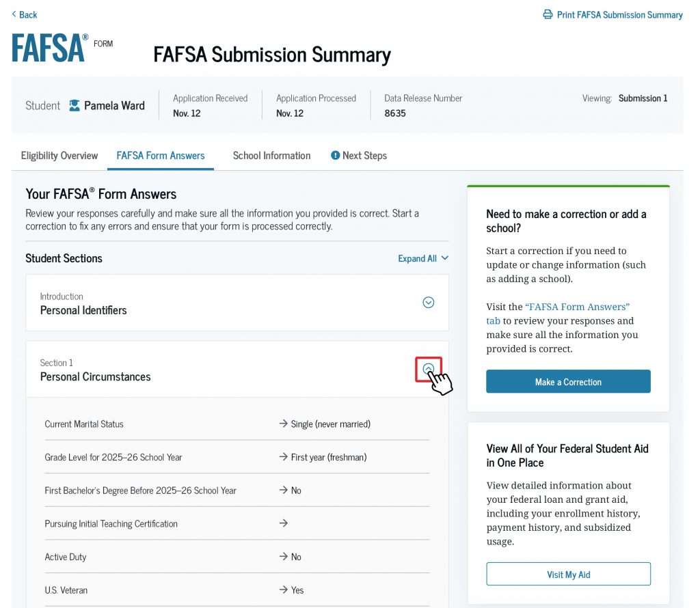
Task: Open the School Information tab
Action: tap(271, 156)
